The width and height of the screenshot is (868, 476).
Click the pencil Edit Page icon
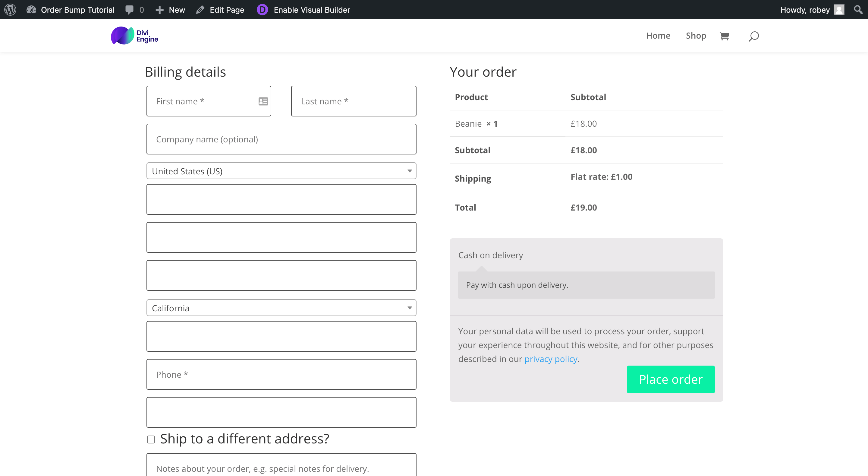click(x=200, y=10)
